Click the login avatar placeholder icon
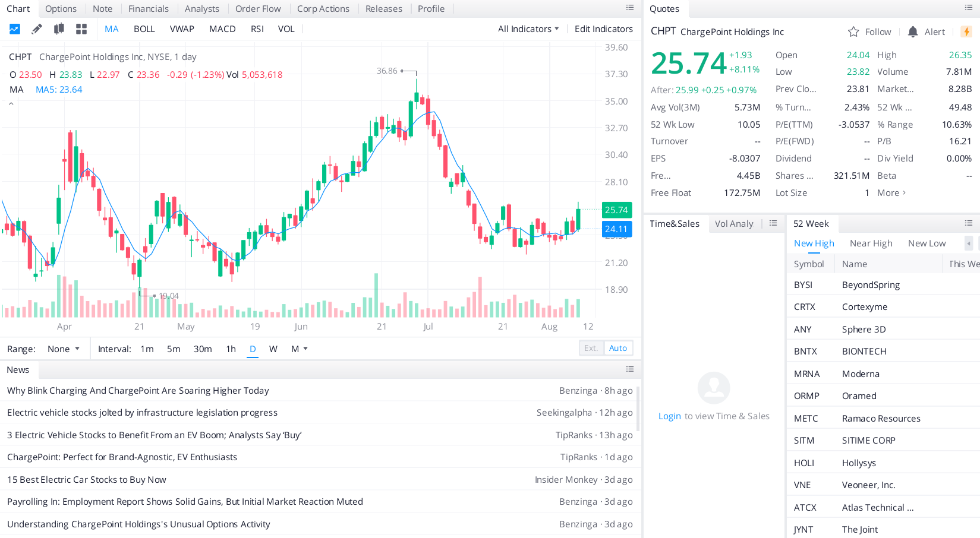Viewport: 980px width, 538px height. click(x=714, y=388)
